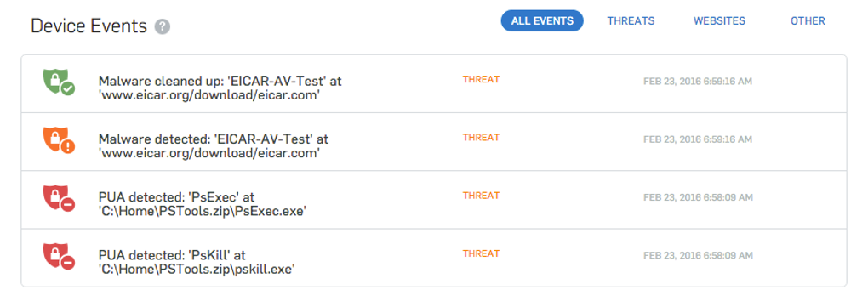
Task: Click the green shield icon for malware cleaned up
Action: pos(59,82)
